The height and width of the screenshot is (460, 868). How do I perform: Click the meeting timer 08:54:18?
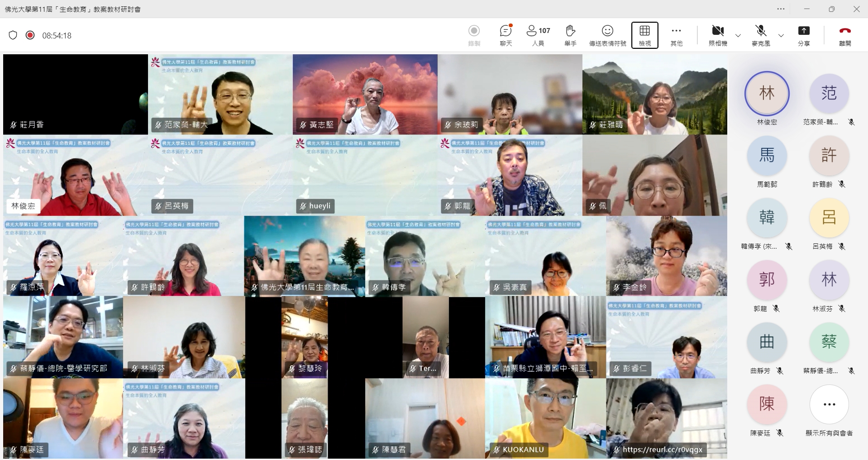click(57, 36)
